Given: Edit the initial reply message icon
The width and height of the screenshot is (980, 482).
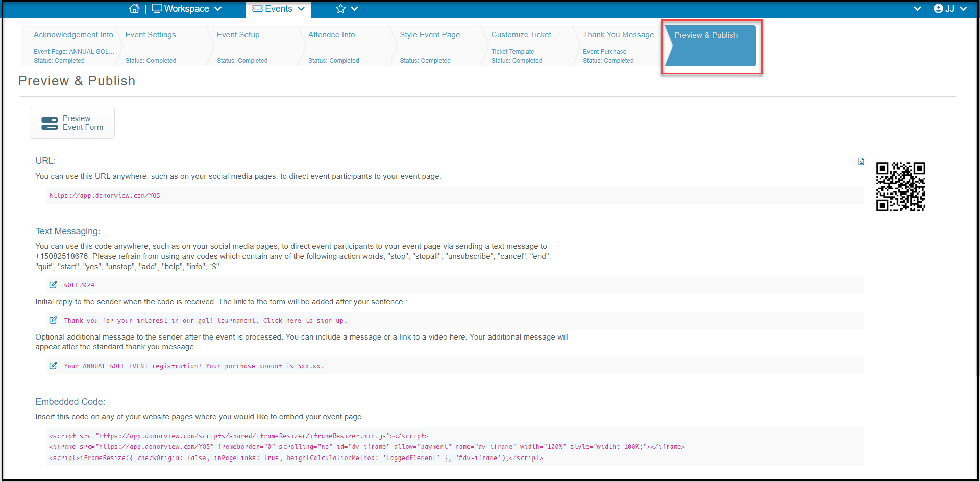Looking at the screenshot, I should click(x=53, y=320).
